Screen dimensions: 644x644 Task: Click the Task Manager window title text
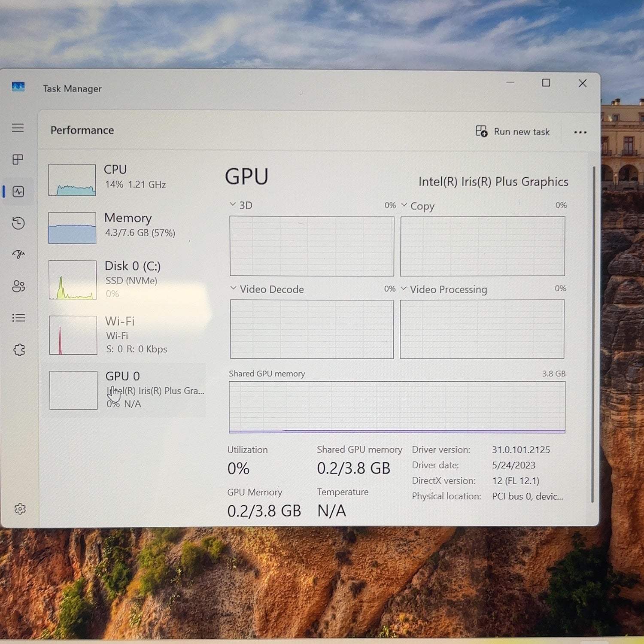(72, 89)
